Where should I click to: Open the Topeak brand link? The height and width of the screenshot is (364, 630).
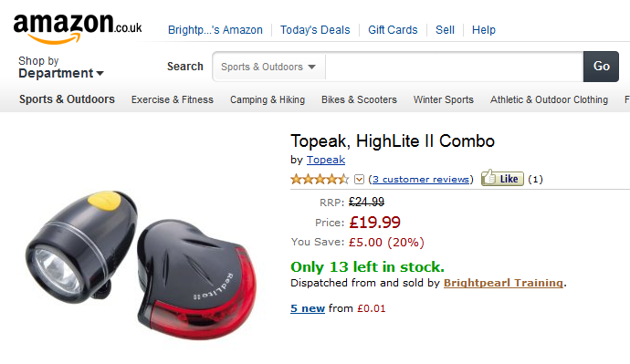326,160
